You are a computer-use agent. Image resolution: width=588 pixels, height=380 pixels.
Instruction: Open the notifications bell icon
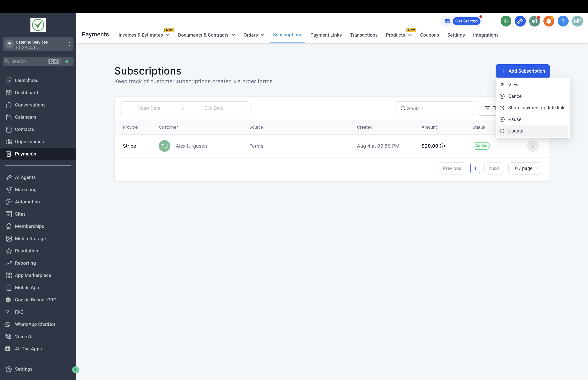tap(549, 21)
